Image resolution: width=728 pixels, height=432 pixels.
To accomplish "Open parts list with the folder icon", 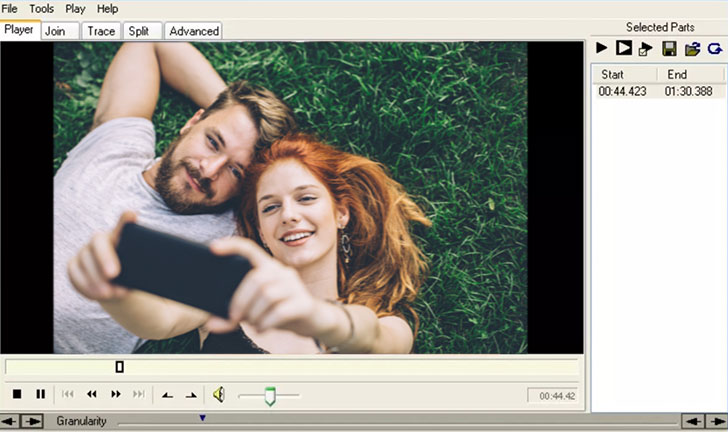I will coord(692,48).
